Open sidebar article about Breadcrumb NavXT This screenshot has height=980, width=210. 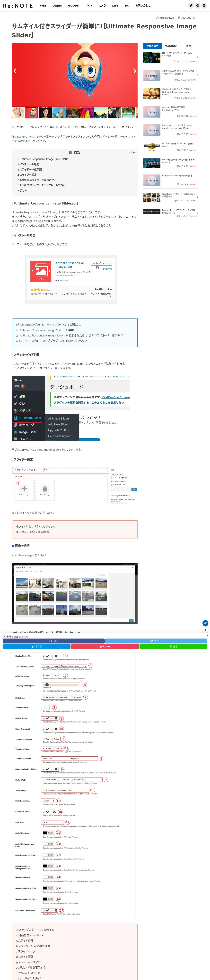coord(171,130)
